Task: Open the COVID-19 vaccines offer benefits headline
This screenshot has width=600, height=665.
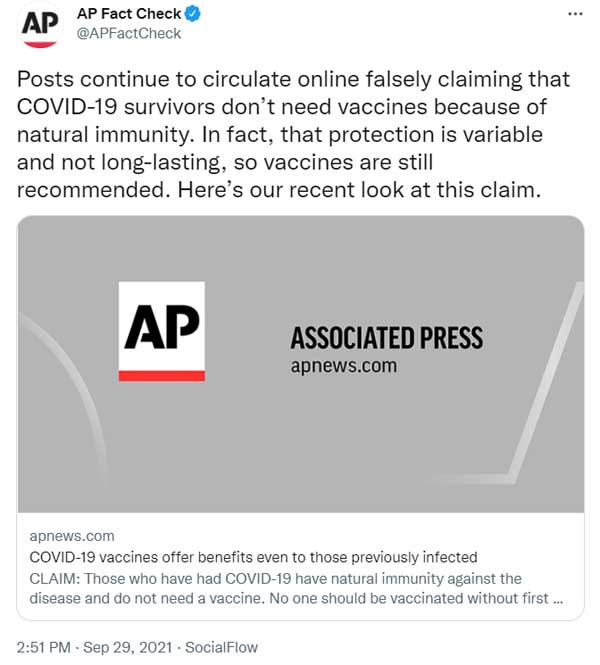Action: 254,557
